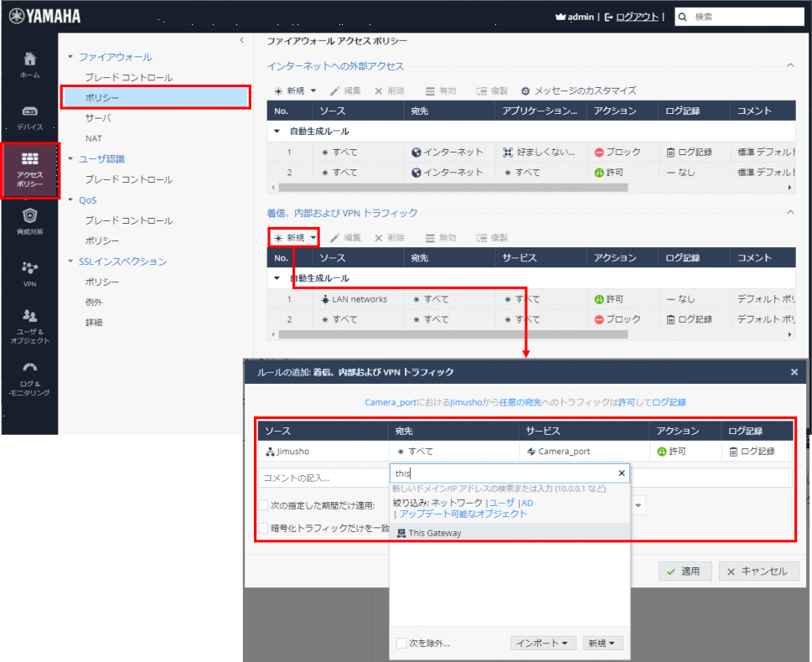Open Logs & Monitoring sidebar icon
812x662 pixels.
tap(29, 369)
